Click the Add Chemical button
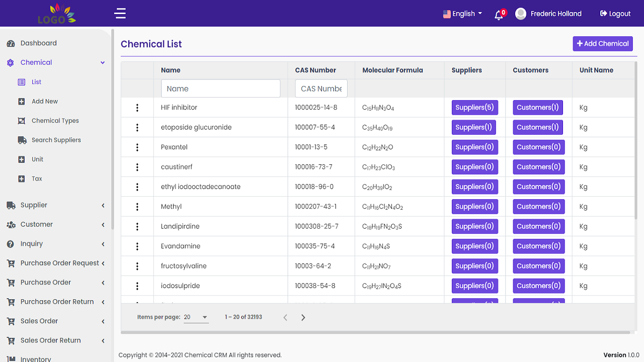The height and width of the screenshot is (362, 644). [x=602, y=44]
